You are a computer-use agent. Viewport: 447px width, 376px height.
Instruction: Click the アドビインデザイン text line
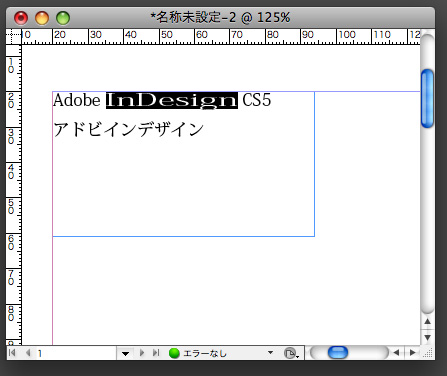pos(129,129)
